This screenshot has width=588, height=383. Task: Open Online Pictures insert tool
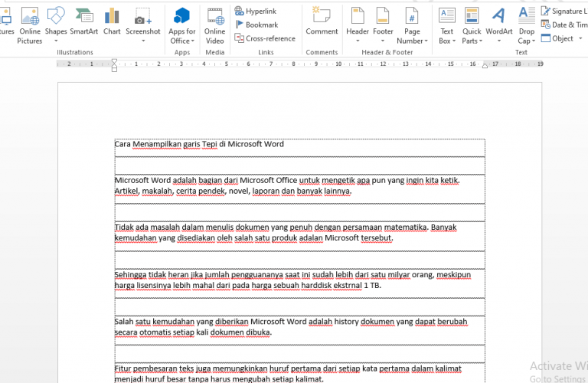click(30, 25)
